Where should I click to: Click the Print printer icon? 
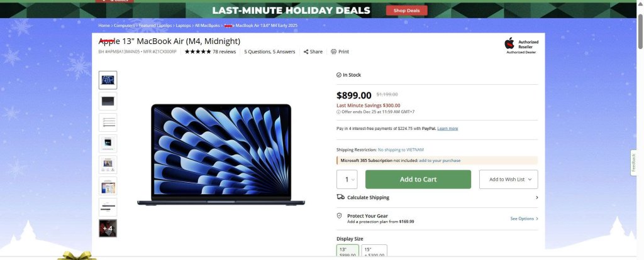pyautogui.click(x=334, y=51)
